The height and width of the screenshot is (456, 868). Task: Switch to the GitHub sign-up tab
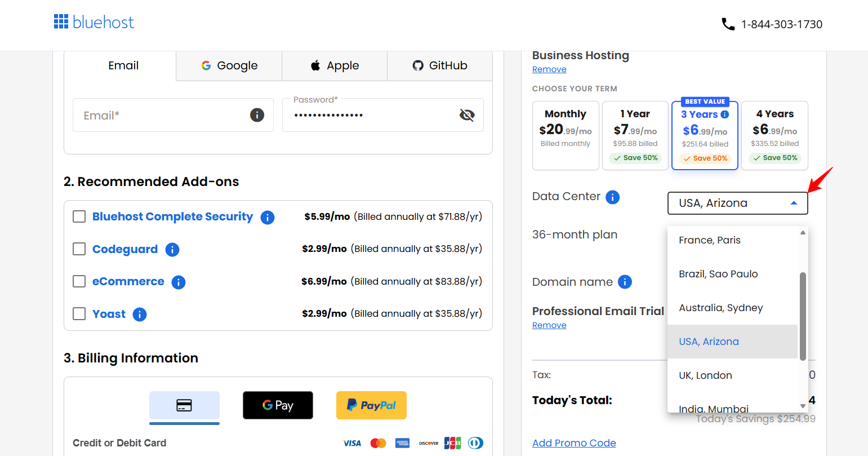pyautogui.click(x=440, y=65)
